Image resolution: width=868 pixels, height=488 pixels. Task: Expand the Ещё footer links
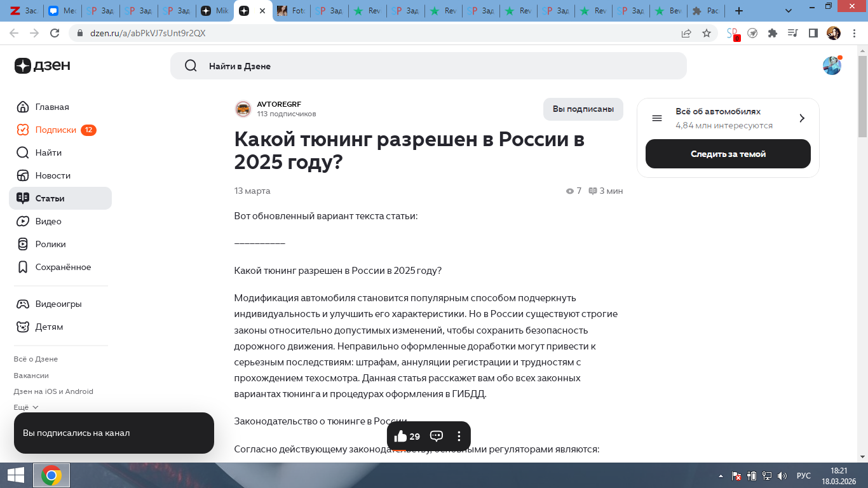26,407
